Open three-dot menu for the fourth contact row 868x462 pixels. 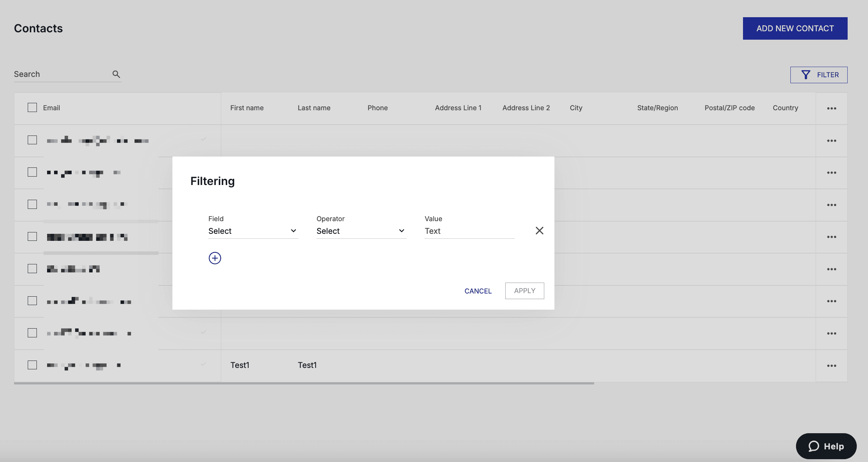click(831, 237)
